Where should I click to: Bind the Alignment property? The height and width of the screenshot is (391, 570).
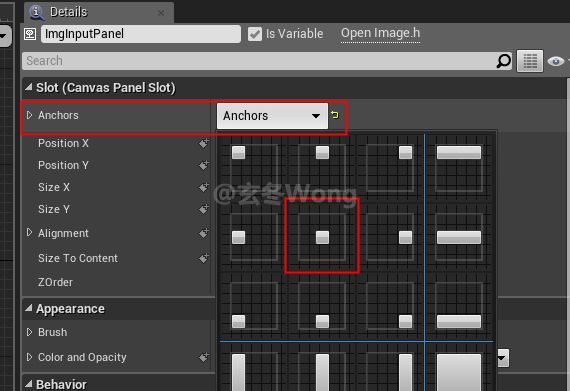pos(204,233)
